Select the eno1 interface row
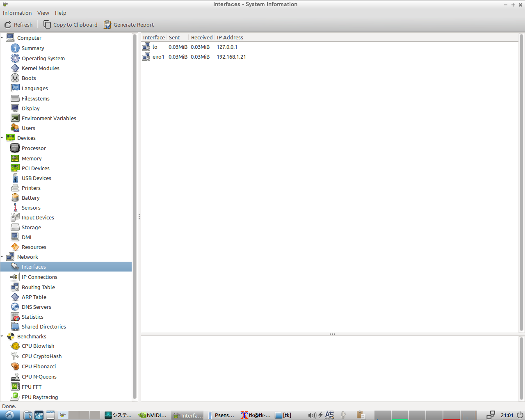The image size is (525, 420). point(158,57)
